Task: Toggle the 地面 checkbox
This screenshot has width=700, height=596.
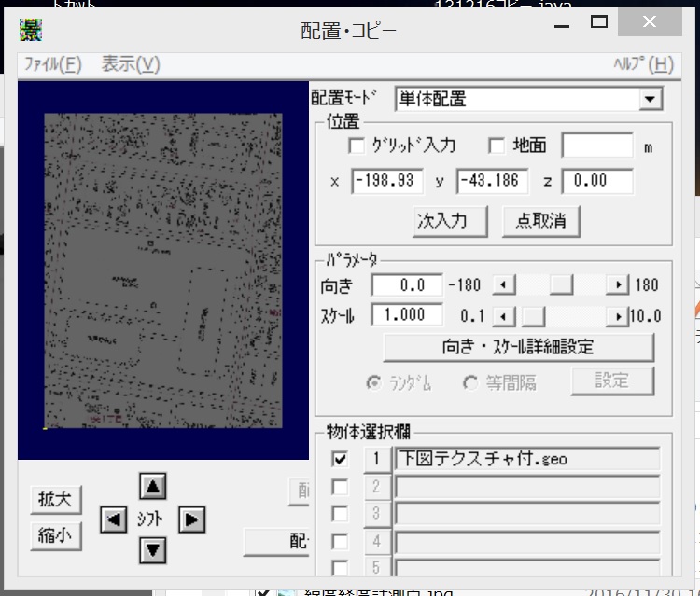Action: (x=497, y=146)
